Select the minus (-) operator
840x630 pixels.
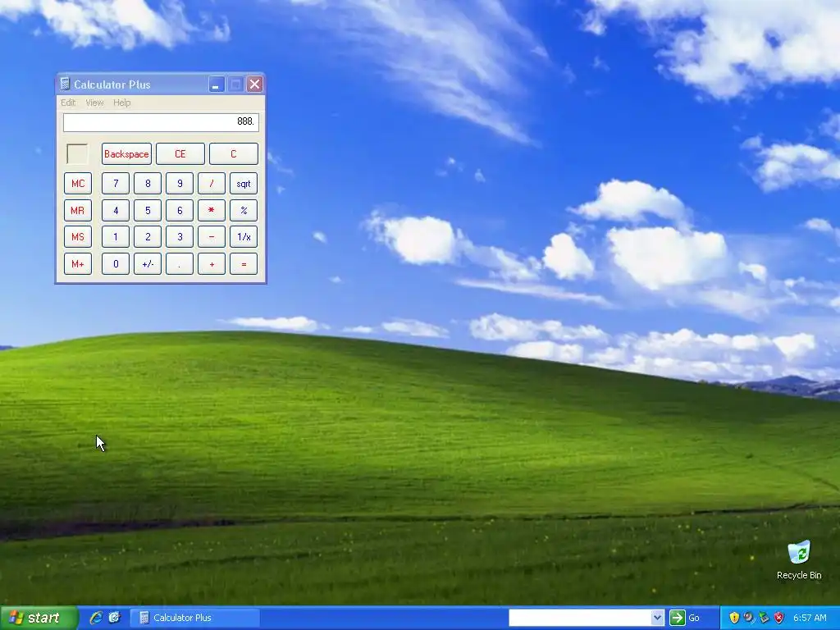pyautogui.click(x=212, y=237)
